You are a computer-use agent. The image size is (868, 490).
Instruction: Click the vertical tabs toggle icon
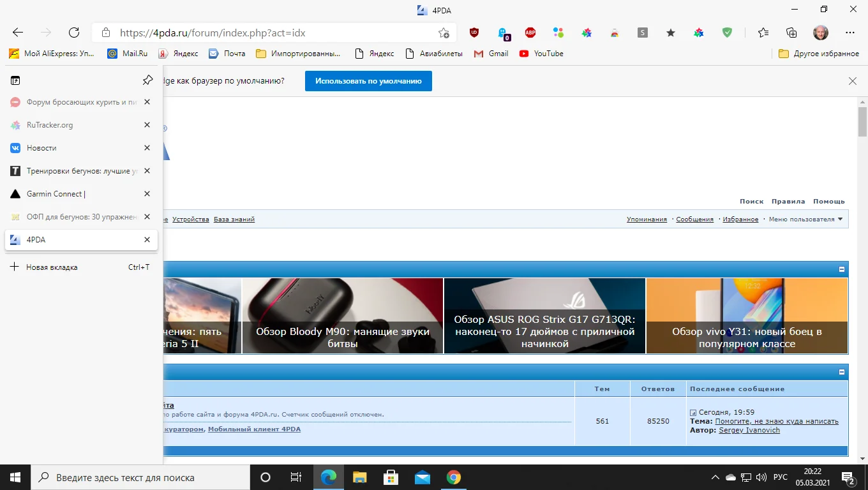coord(15,80)
